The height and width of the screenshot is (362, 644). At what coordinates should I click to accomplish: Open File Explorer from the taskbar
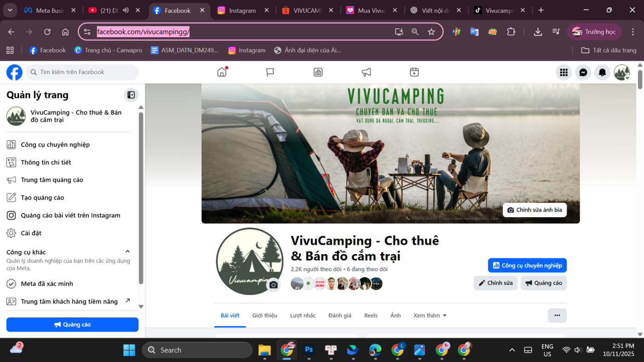(264, 350)
